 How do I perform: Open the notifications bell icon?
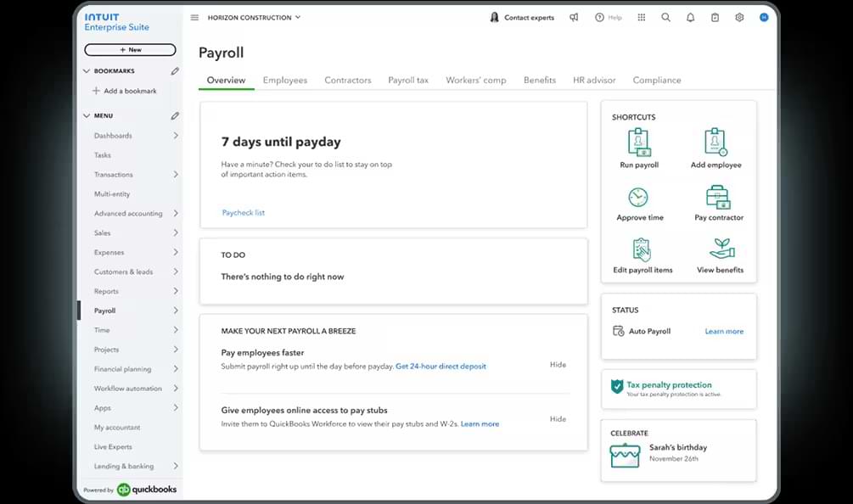(x=690, y=18)
